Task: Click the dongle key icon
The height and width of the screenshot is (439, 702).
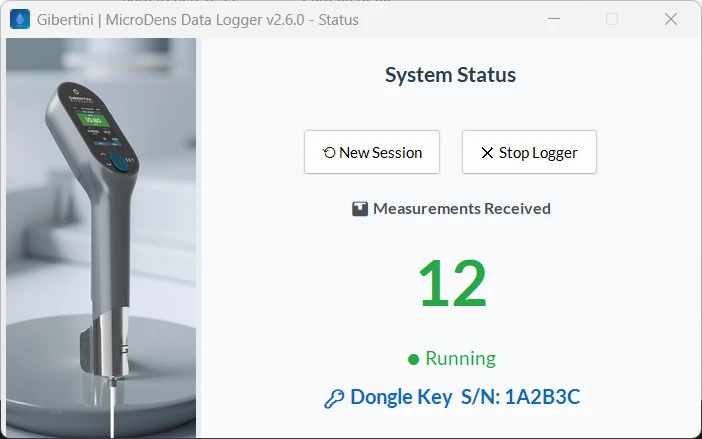Action: (x=334, y=398)
